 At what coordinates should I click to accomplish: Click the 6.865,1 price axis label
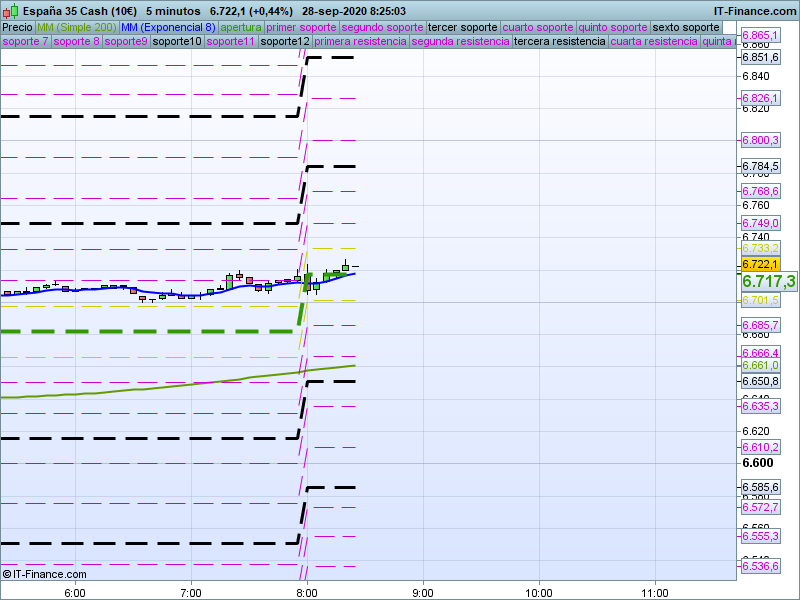click(760, 35)
